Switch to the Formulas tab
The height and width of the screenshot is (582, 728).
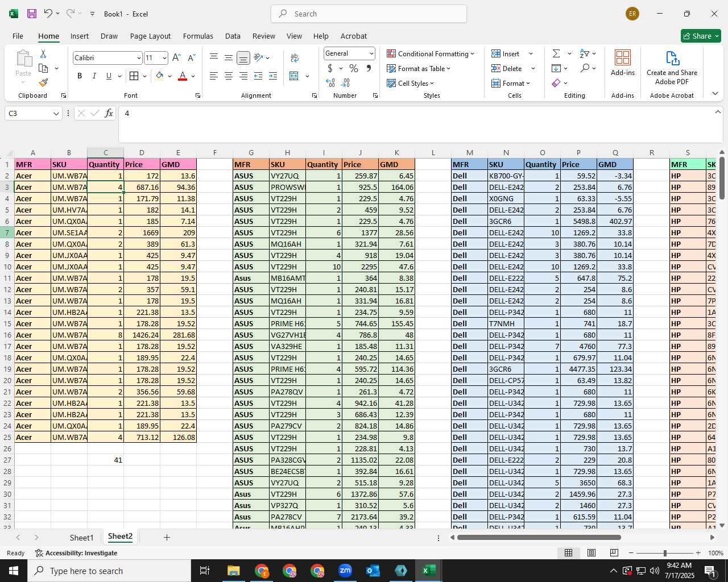pyautogui.click(x=198, y=36)
